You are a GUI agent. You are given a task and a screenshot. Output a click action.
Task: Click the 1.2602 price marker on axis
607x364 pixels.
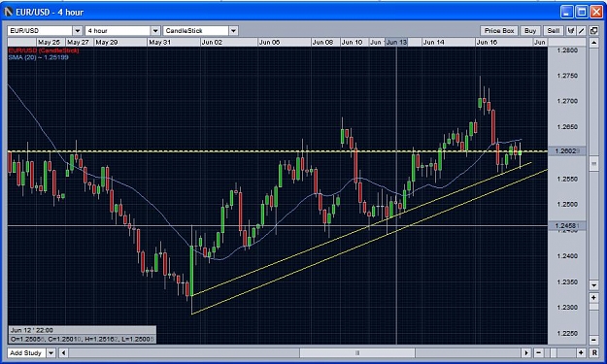[x=567, y=151]
